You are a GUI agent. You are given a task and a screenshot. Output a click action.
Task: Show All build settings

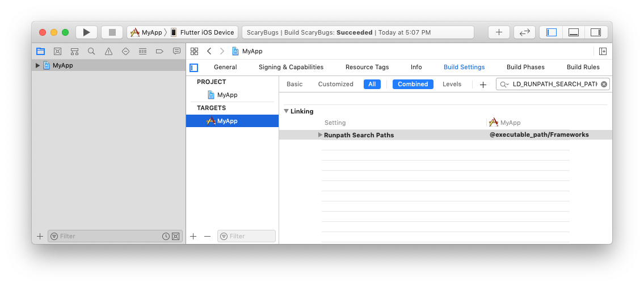pyautogui.click(x=372, y=84)
